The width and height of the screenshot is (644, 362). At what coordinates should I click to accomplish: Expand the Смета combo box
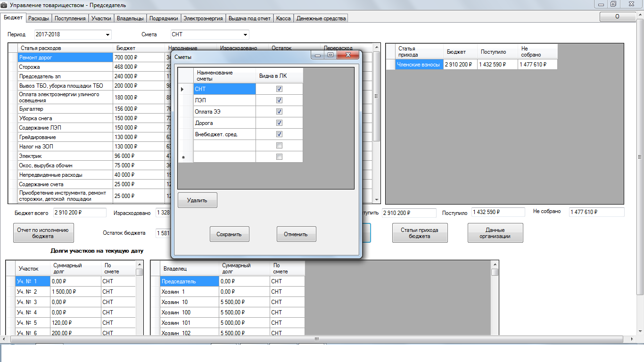click(245, 34)
